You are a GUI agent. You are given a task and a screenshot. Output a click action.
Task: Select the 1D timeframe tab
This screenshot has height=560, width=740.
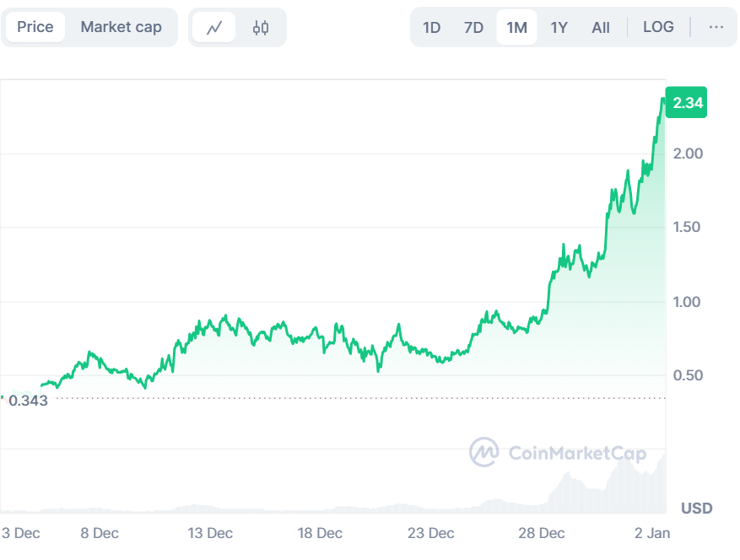(x=431, y=27)
